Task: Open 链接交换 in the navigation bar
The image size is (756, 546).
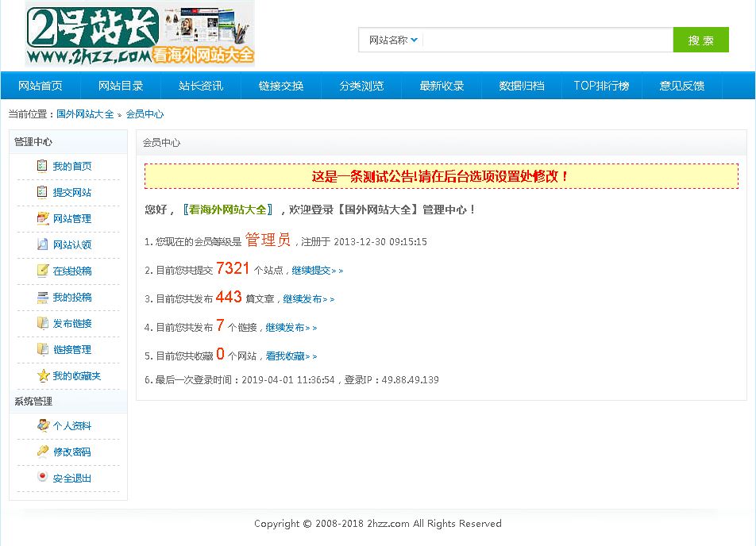Action: coord(281,86)
